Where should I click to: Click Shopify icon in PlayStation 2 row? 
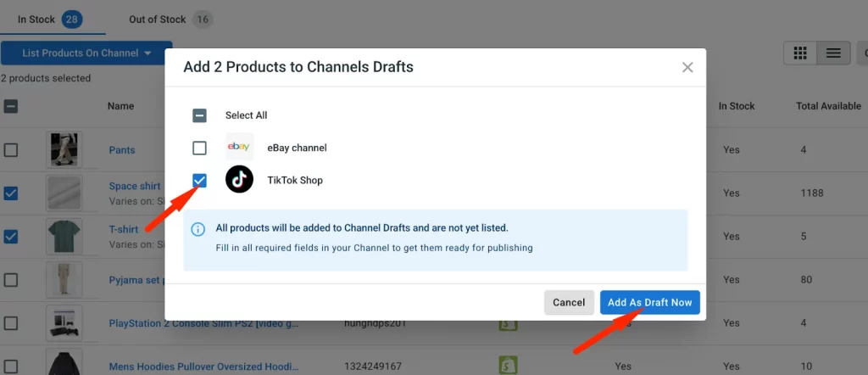tap(509, 323)
